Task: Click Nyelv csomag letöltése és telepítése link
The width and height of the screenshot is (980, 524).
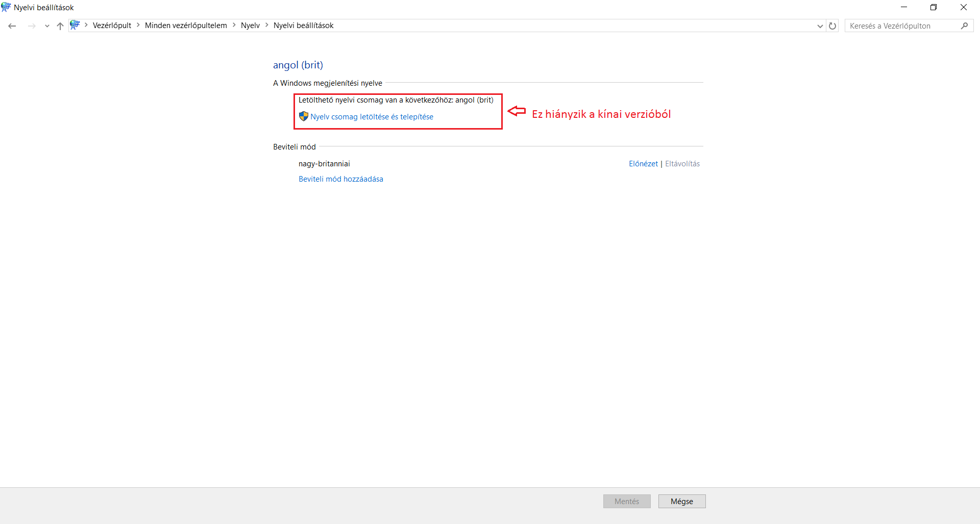Action: [x=372, y=117]
